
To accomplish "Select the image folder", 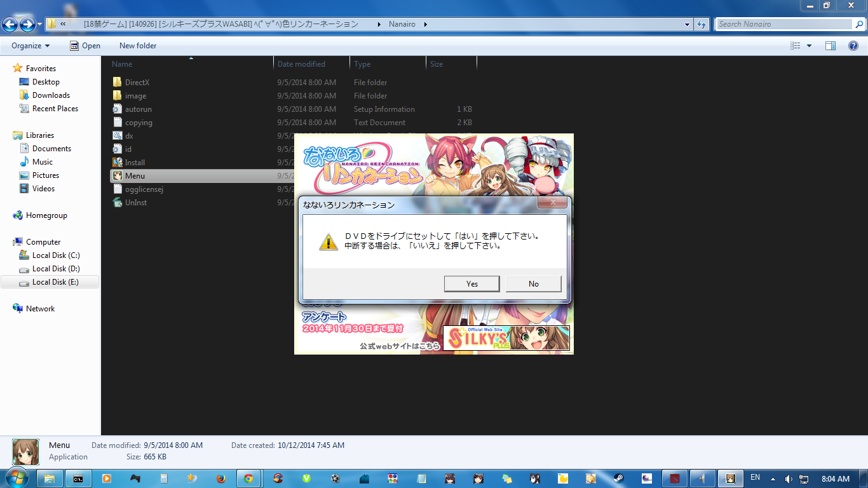I will click(x=135, y=96).
